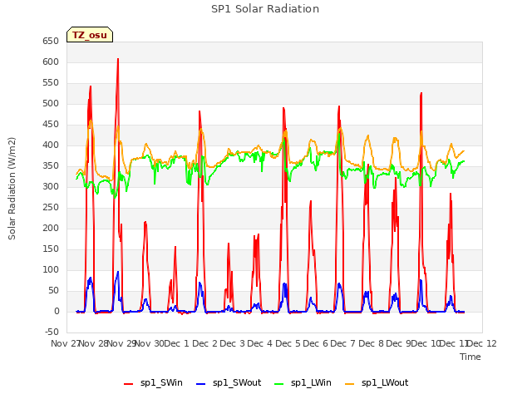Click the green sp1_LWin legend swatch
The image size is (532, 399).
pos(279,384)
